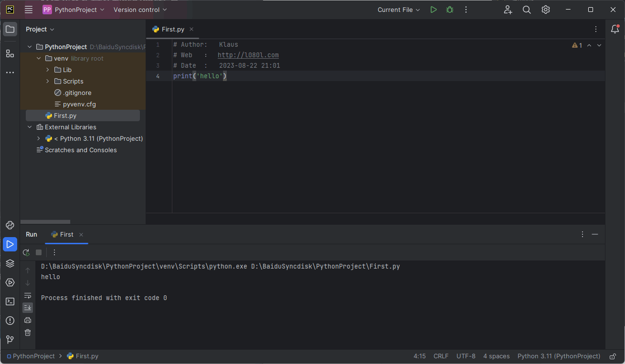This screenshot has width=625, height=364.
Task: Toggle scroll to end in console
Action: point(28,308)
